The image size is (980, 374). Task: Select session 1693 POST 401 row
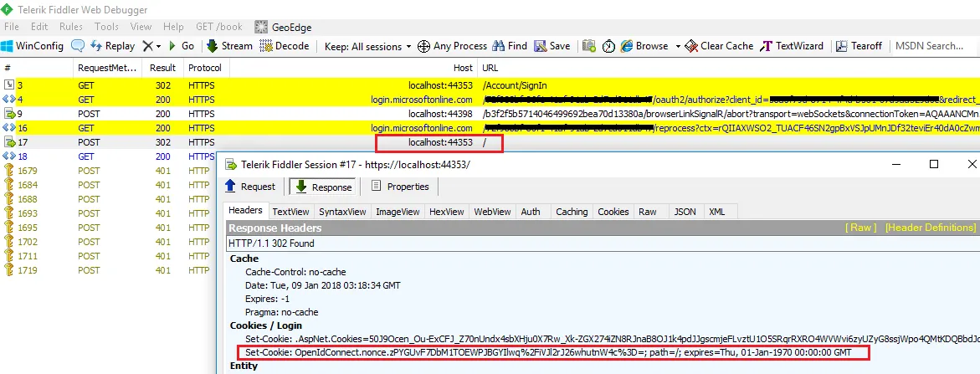pyautogui.click(x=107, y=213)
